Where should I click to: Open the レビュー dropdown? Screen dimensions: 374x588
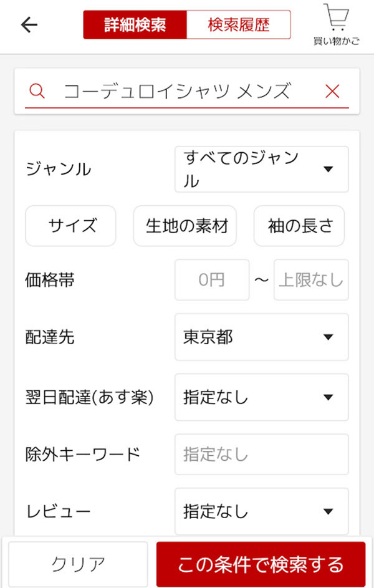[x=261, y=512]
